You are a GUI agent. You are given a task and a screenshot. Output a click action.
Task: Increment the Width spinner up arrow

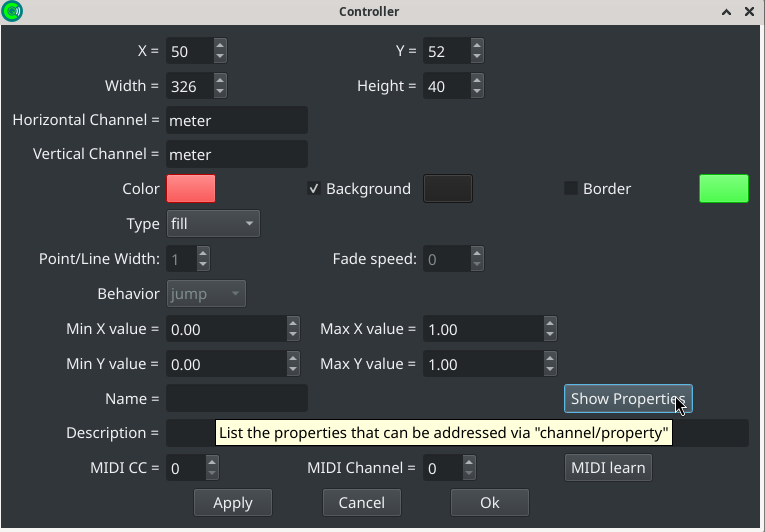pyautogui.click(x=220, y=80)
